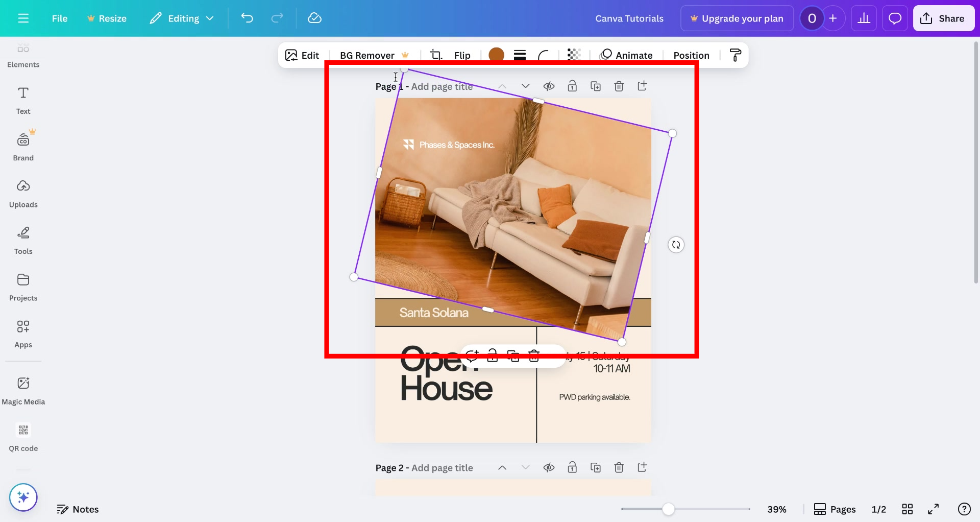Open transparency settings for the image
This screenshot has height=522, width=980.
coord(574,55)
